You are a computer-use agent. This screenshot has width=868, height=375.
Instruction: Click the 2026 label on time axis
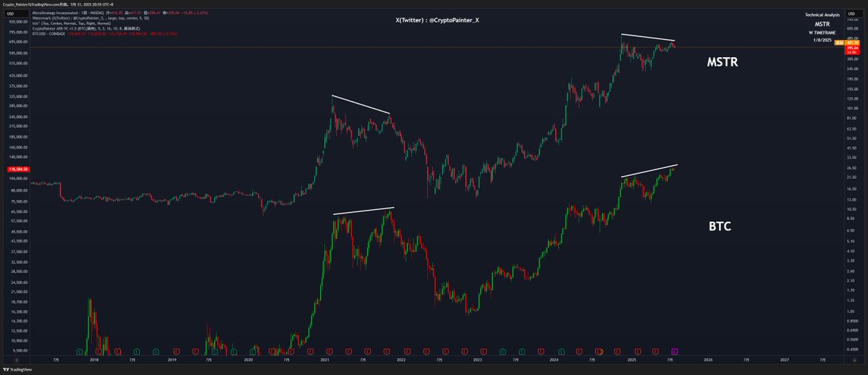707,360
